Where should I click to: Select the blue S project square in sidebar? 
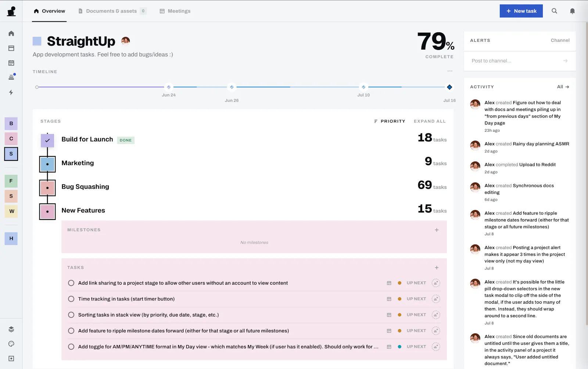point(11,154)
